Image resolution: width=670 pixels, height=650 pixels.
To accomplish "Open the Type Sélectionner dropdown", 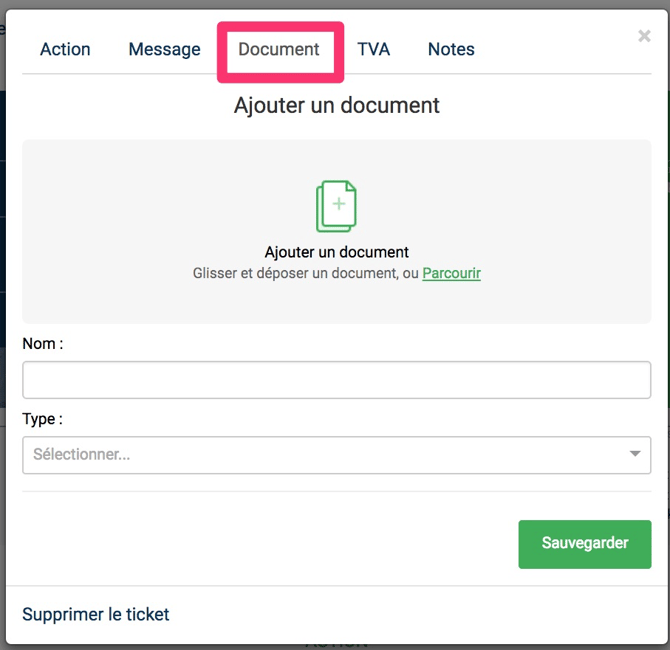I will [320, 455].
